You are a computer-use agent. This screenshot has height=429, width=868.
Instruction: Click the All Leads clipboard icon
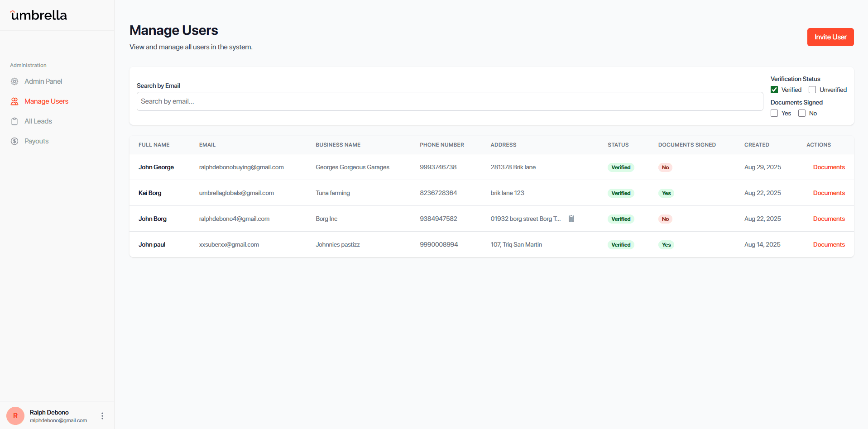14,121
